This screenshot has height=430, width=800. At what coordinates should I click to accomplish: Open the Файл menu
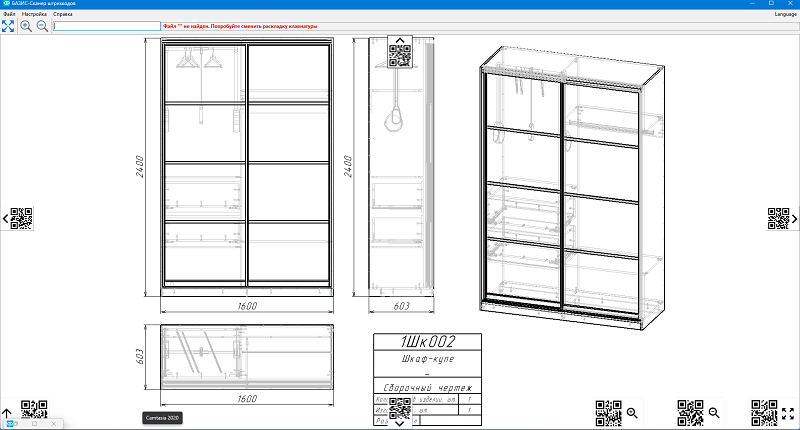[9, 14]
